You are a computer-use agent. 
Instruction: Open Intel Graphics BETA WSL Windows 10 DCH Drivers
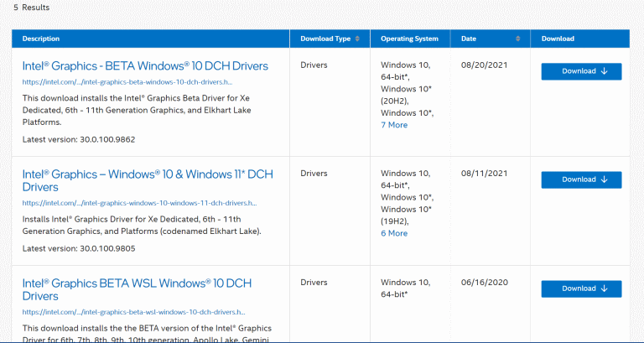[137, 289]
